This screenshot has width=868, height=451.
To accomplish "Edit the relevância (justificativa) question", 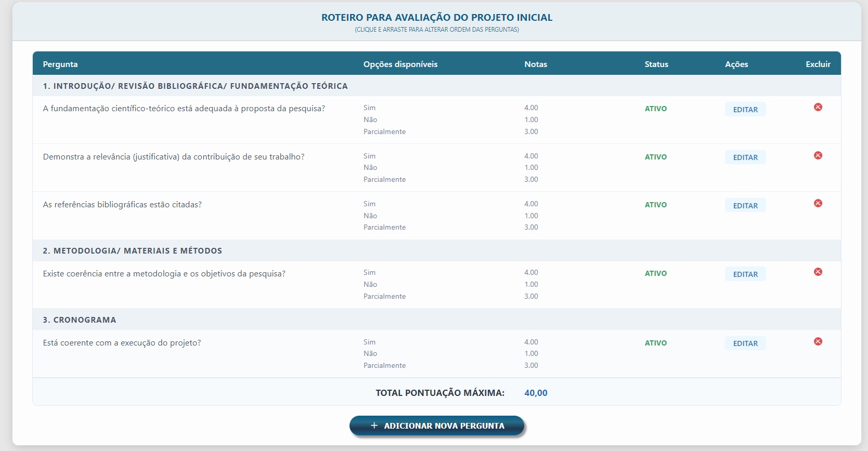I will [x=745, y=157].
